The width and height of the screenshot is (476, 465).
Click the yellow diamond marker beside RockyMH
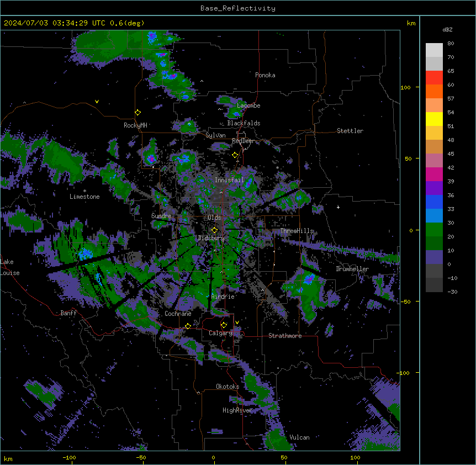click(138, 113)
